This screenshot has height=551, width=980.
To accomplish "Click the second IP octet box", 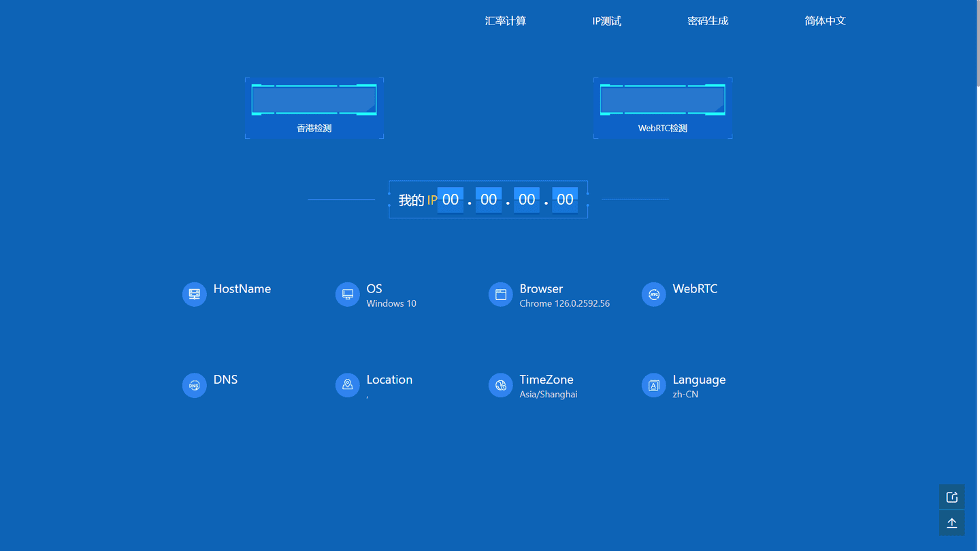I will pyautogui.click(x=489, y=199).
